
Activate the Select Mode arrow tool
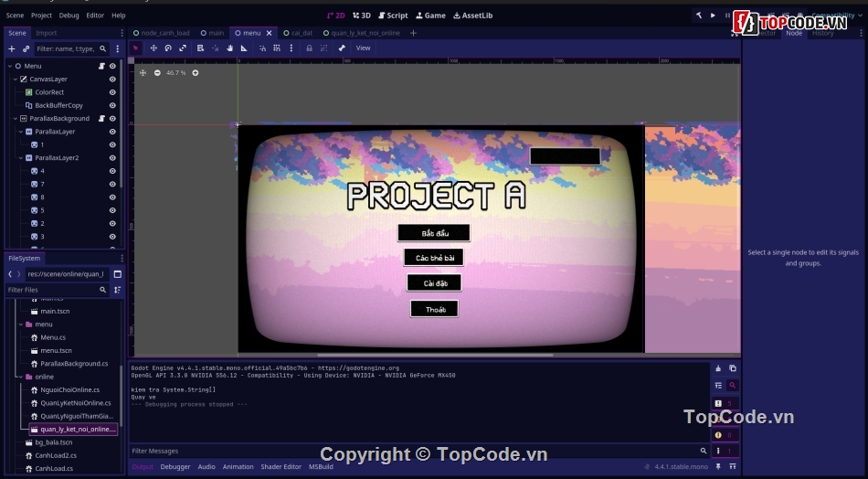(135, 48)
